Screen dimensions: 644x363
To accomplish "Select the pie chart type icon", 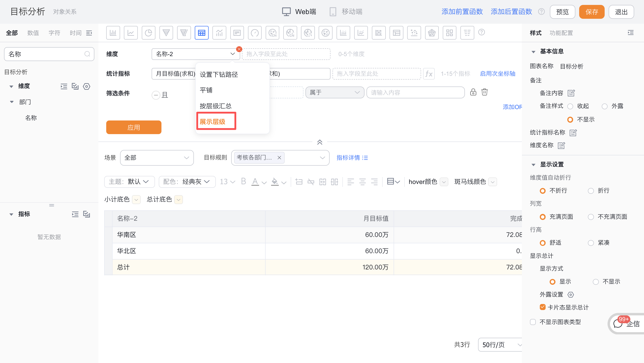I will pos(148,32).
